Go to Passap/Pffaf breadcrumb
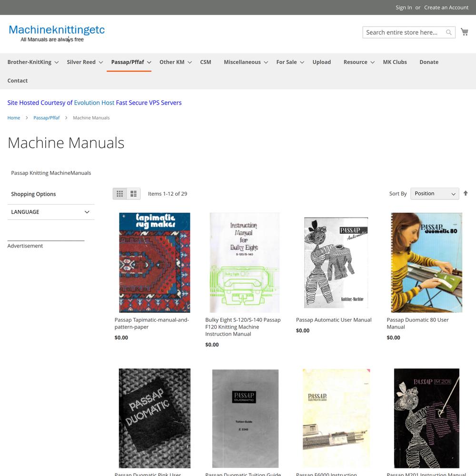The height and width of the screenshot is (476, 476). [x=47, y=118]
